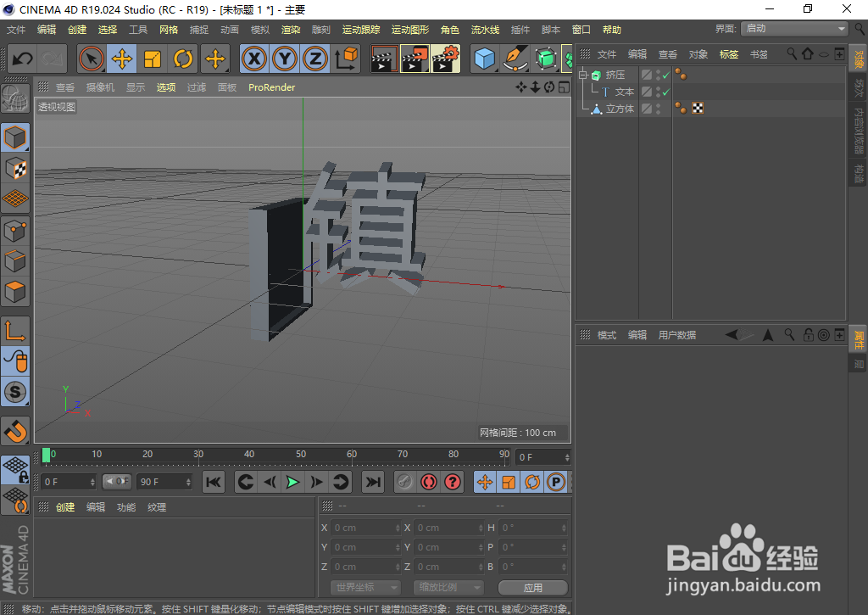Activate the Move tool in top toolbar
The image size is (868, 615).
point(122,59)
